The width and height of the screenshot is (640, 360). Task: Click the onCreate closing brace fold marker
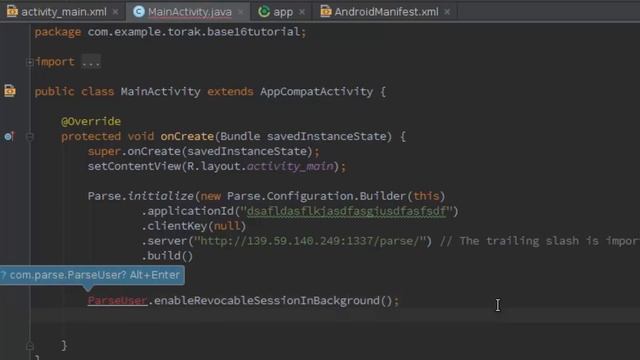tap(29, 346)
